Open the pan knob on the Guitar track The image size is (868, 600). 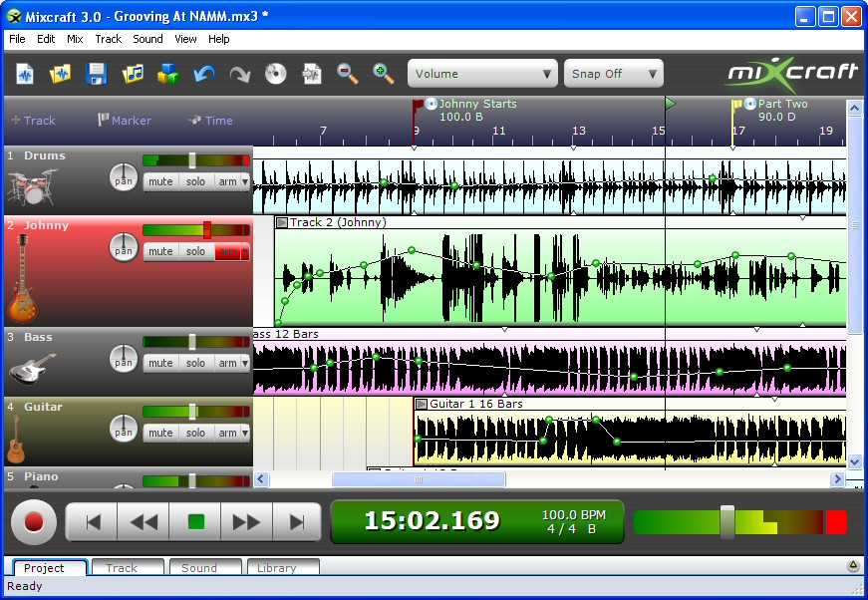[x=124, y=430]
